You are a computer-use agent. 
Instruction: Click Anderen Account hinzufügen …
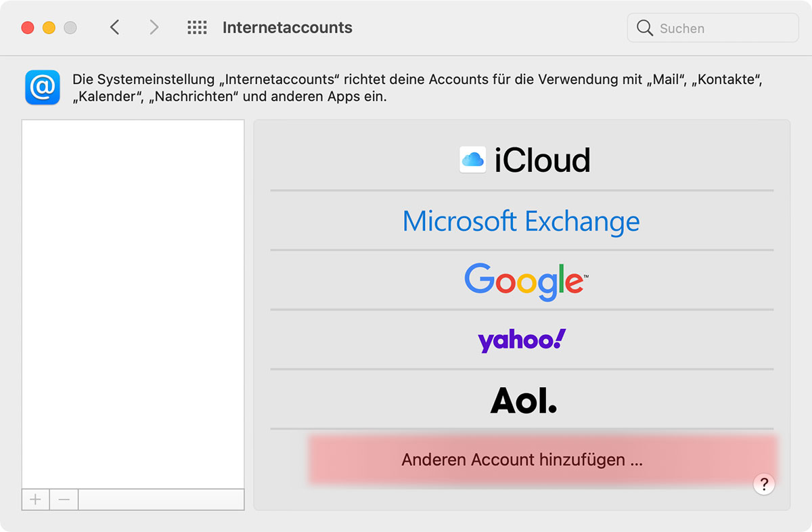point(522,460)
